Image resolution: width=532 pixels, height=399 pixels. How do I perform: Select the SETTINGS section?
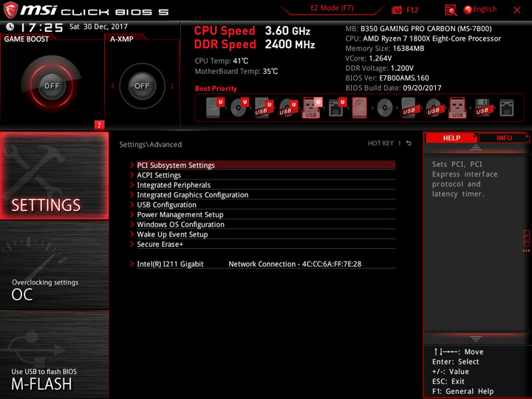pyautogui.click(x=54, y=175)
